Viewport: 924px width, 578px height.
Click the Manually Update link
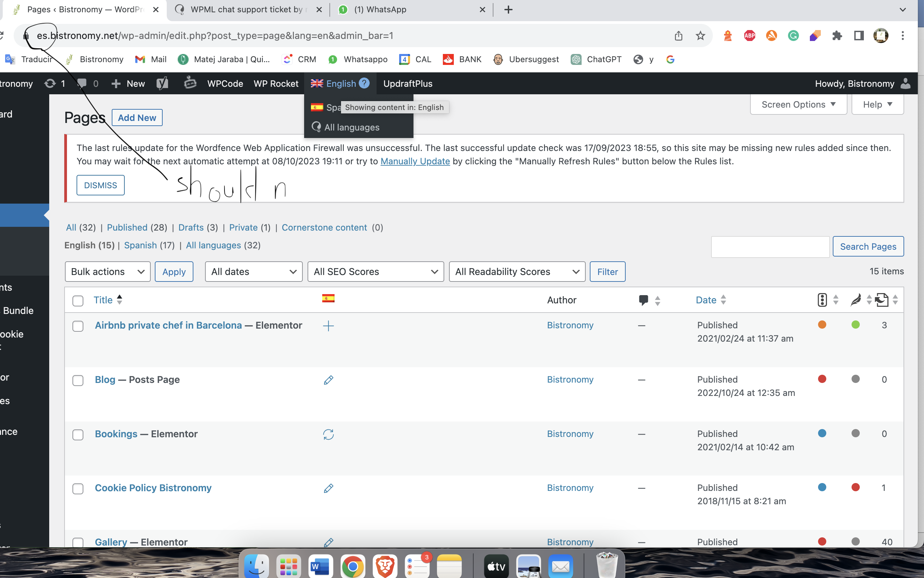pyautogui.click(x=415, y=161)
